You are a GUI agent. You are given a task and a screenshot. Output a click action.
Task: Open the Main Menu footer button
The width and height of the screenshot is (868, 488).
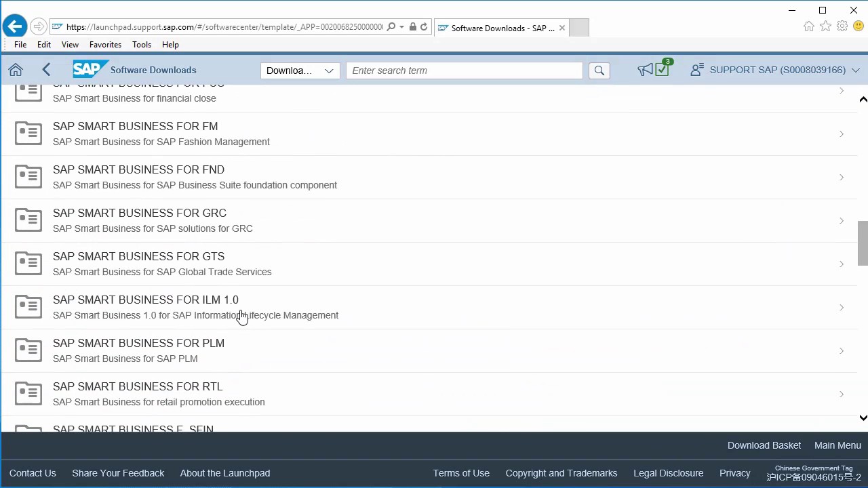(x=837, y=445)
